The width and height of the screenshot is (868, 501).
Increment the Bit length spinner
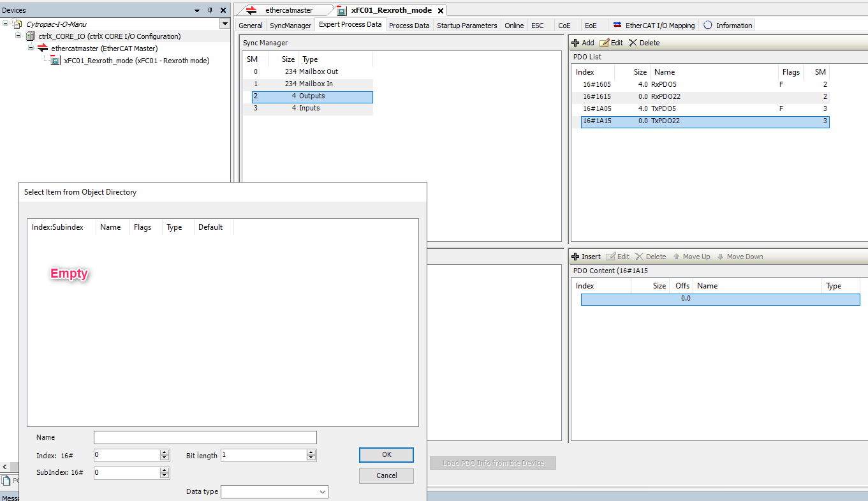click(311, 452)
